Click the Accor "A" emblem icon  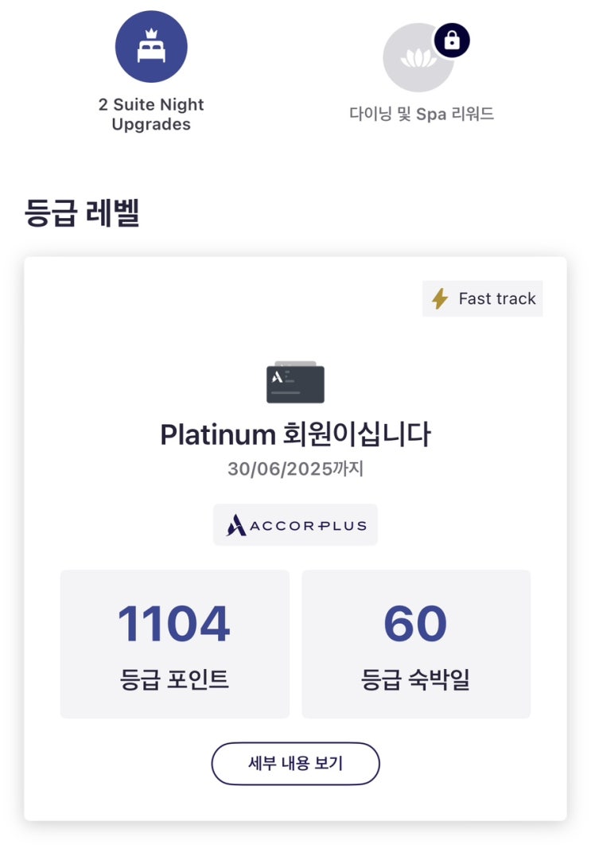(x=236, y=525)
